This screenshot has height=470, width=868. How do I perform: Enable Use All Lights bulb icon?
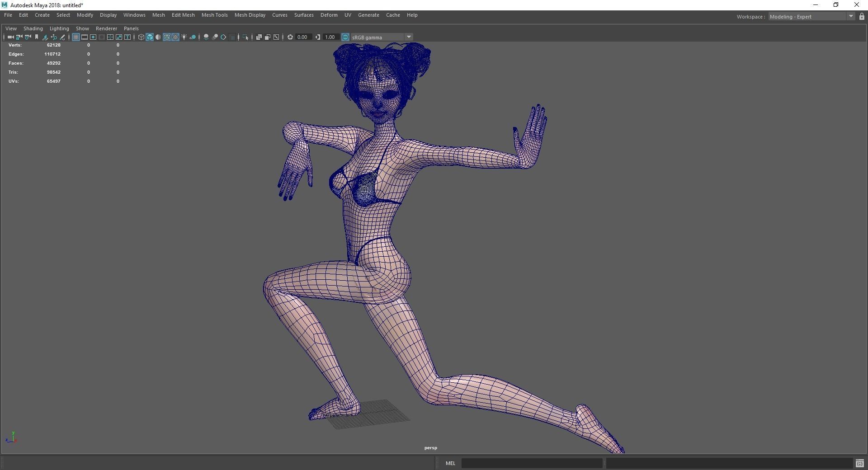click(x=184, y=37)
